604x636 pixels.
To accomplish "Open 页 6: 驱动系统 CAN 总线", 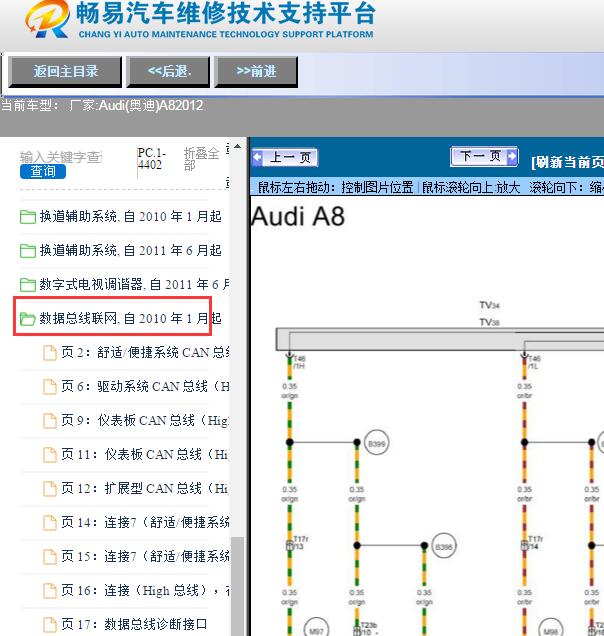I will pos(146,387).
